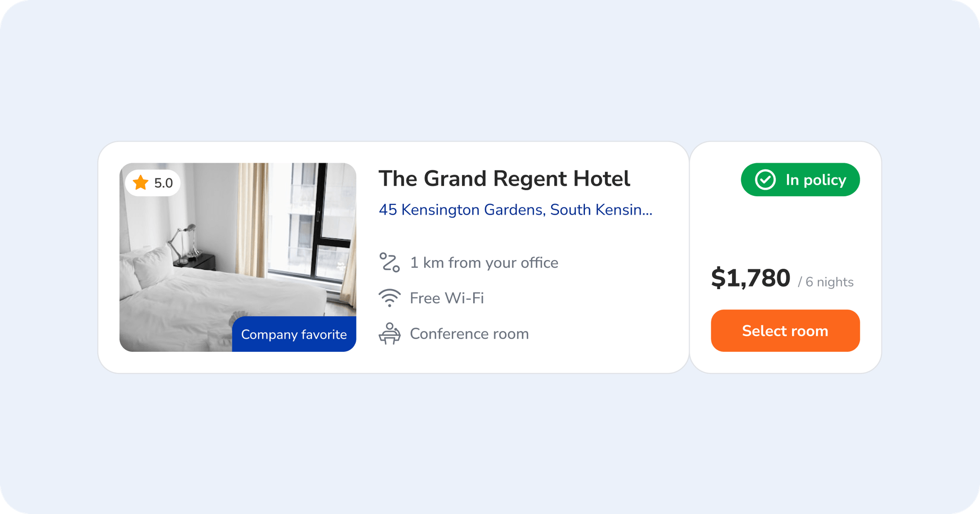Click the Conference room amenity label

tap(469, 334)
